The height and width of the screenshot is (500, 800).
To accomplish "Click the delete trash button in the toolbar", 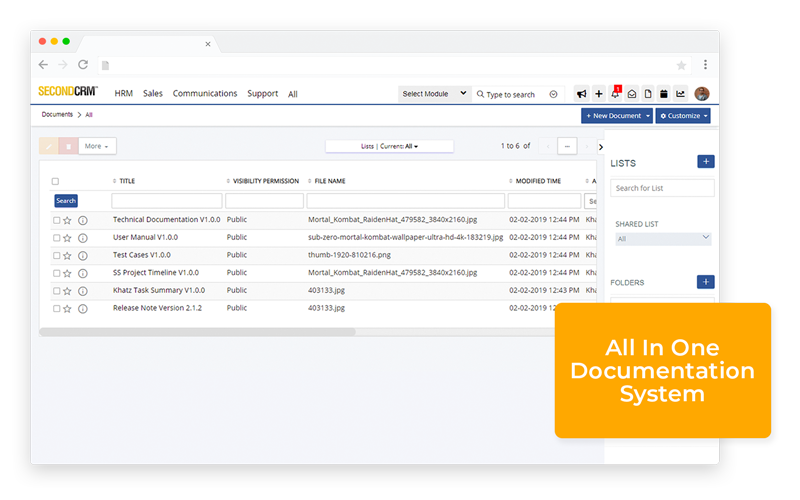I will click(x=68, y=146).
